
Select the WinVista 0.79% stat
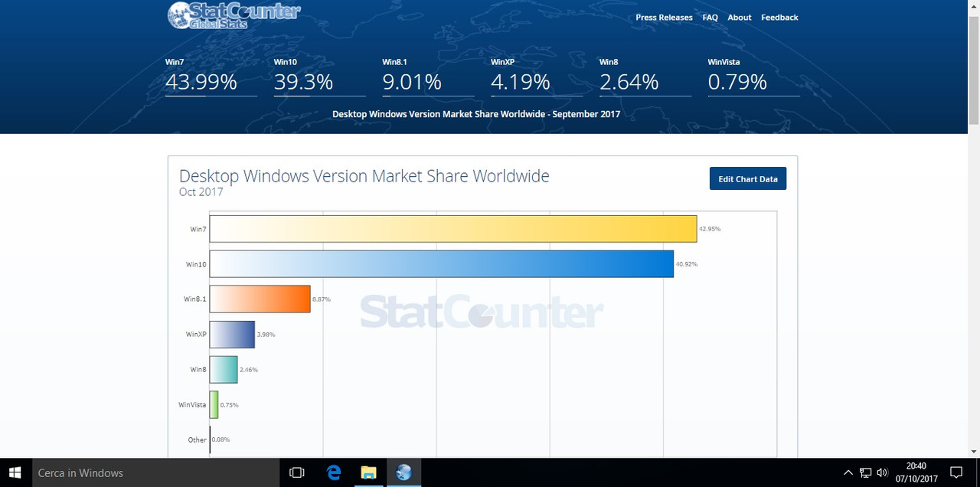pos(754,76)
